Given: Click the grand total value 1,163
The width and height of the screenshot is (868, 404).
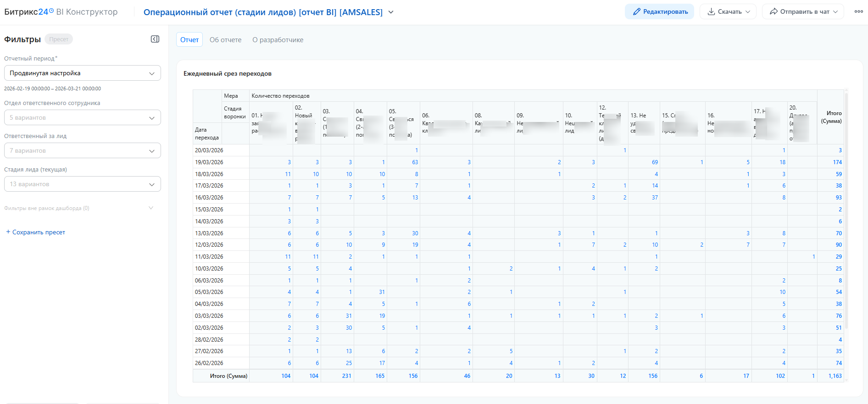Looking at the screenshot, I should point(835,376).
